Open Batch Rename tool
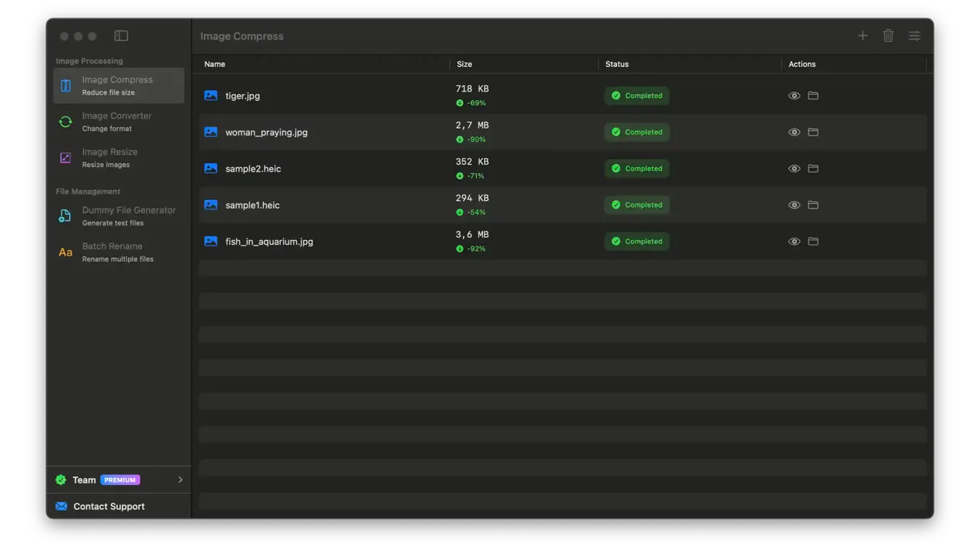Viewport: 980px width, 548px height. click(x=112, y=252)
